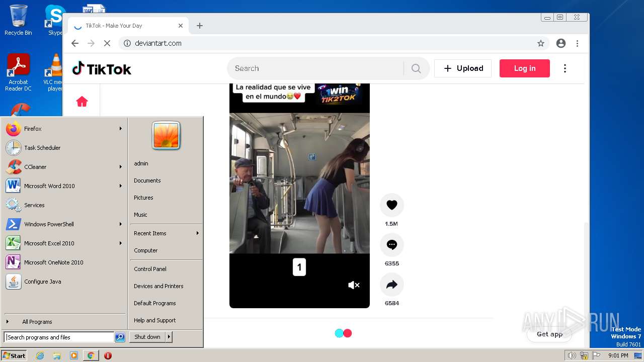Image resolution: width=644 pixels, height=362 pixels.
Task: Click the deviantart.com address bar
Action: tap(335, 43)
